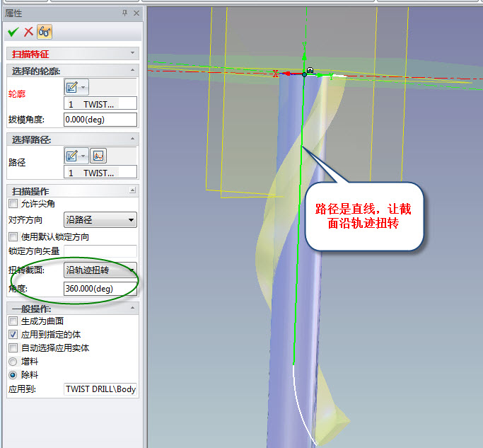483x448 pixels.
Task: Click the 轮廓 profile sketch edit icon
Action: pyautogui.click(x=72, y=87)
